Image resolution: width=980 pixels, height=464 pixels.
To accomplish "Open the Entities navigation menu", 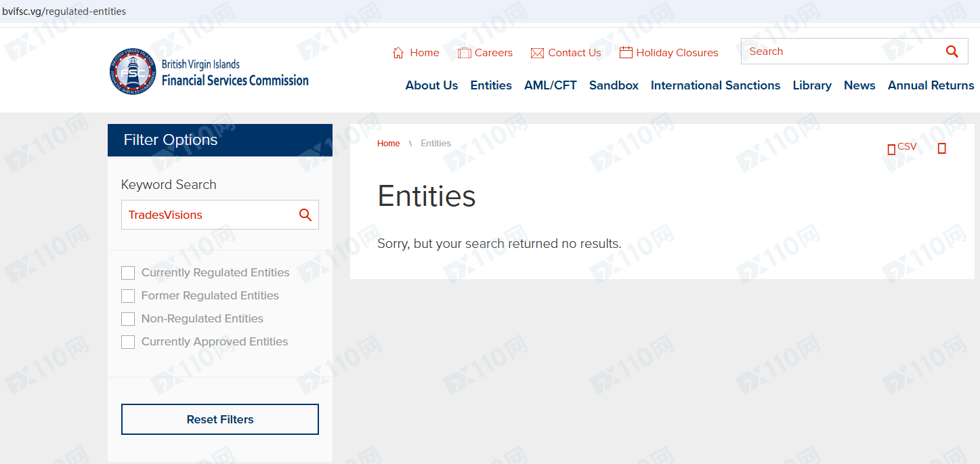I will pos(491,85).
